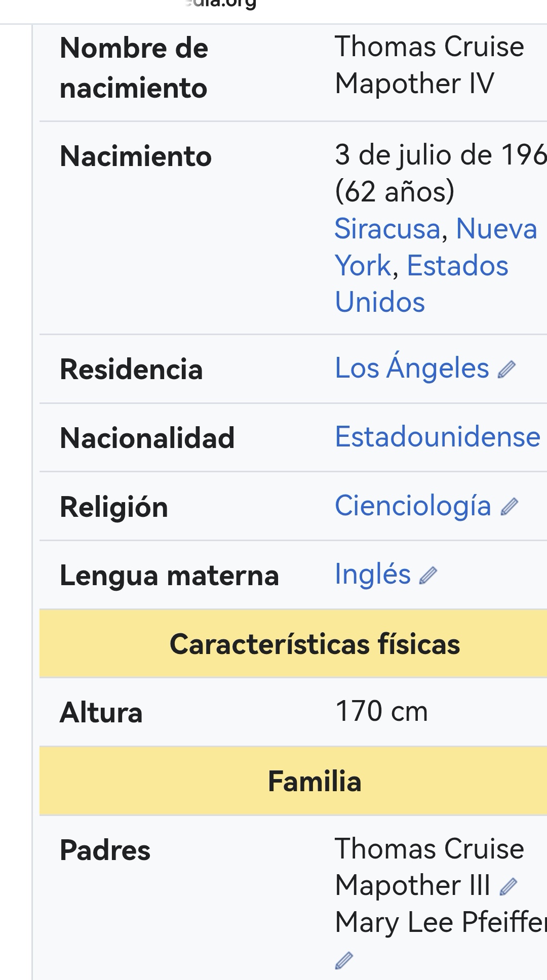
Task: Follow the Cienciología religion link
Action: [x=413, y=506]
